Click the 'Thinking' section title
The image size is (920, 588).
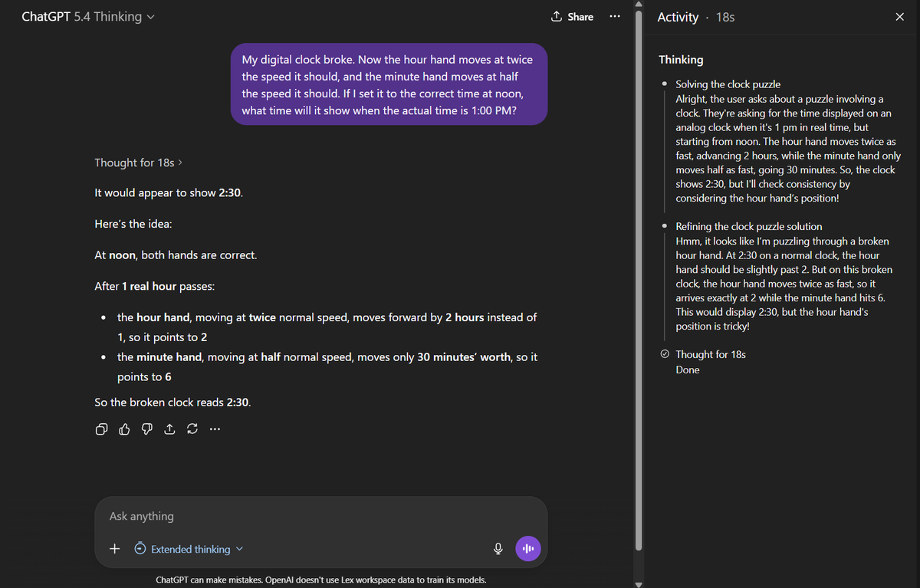[x=681, y=59]
